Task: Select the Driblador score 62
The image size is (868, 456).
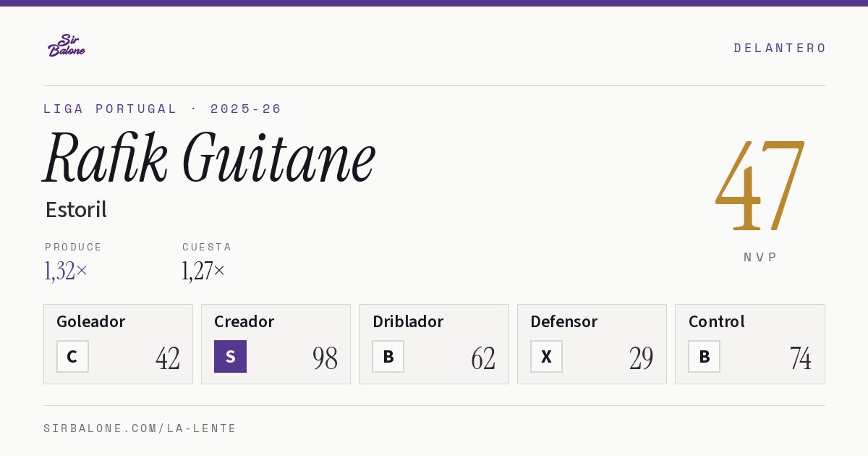Action: point(483,358)
